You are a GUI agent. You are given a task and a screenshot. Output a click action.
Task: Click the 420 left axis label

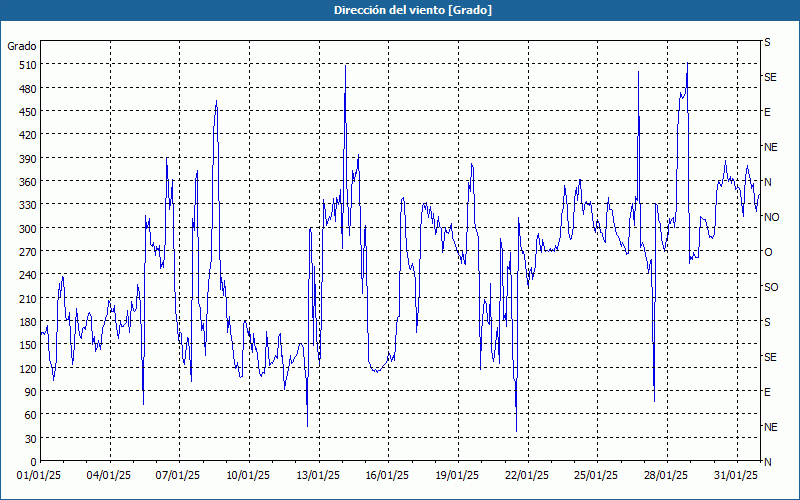pos(28,135)
